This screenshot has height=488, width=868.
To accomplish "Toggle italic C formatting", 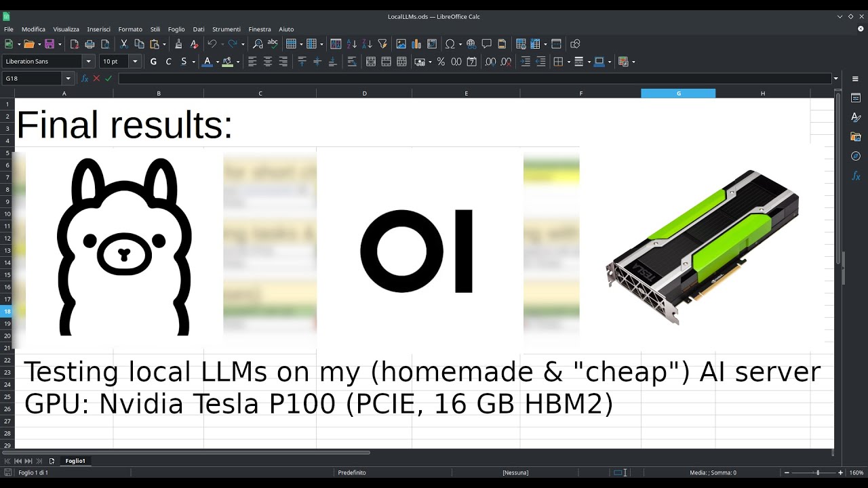I will [x=169, y=62].
